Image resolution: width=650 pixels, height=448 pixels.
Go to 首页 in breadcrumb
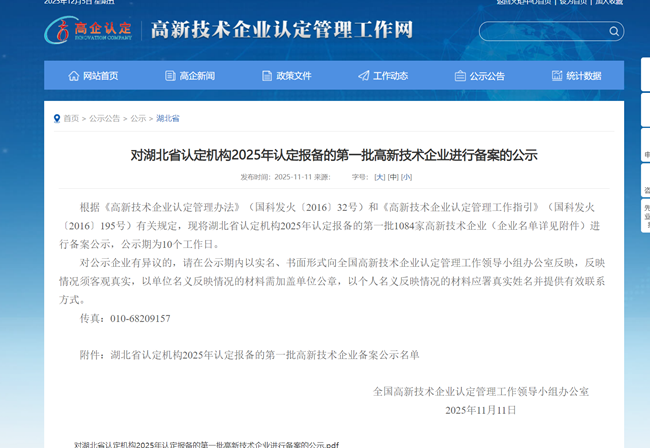[71, 118]
